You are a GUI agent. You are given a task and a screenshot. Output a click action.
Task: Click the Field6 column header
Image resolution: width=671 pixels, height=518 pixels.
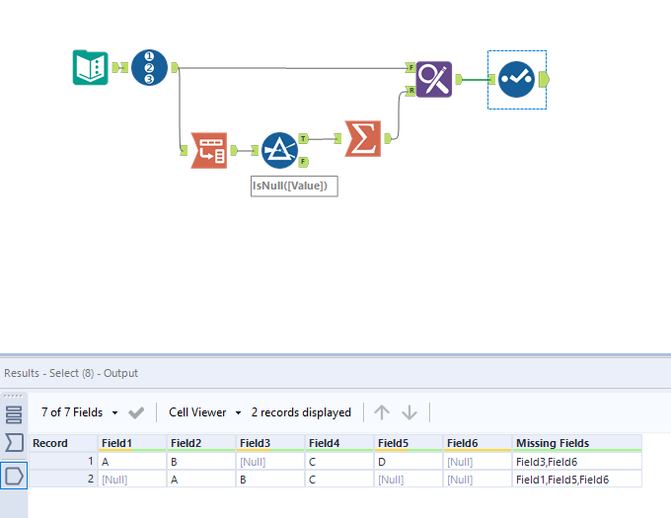click(x=478, y=443)
